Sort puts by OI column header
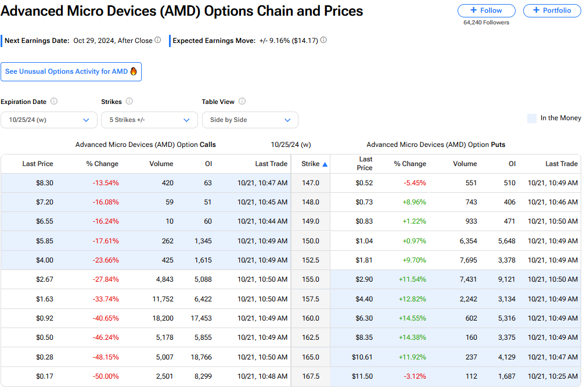The width and height of the screenshot is (583, 392). pyautogui.click(x=512, y=164)
